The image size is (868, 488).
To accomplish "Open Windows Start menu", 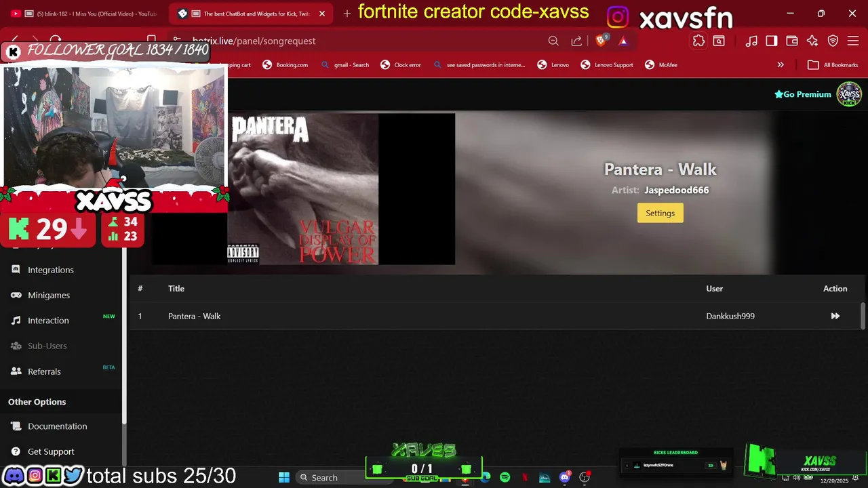I will pyautogui.click(x=284, y=477).
